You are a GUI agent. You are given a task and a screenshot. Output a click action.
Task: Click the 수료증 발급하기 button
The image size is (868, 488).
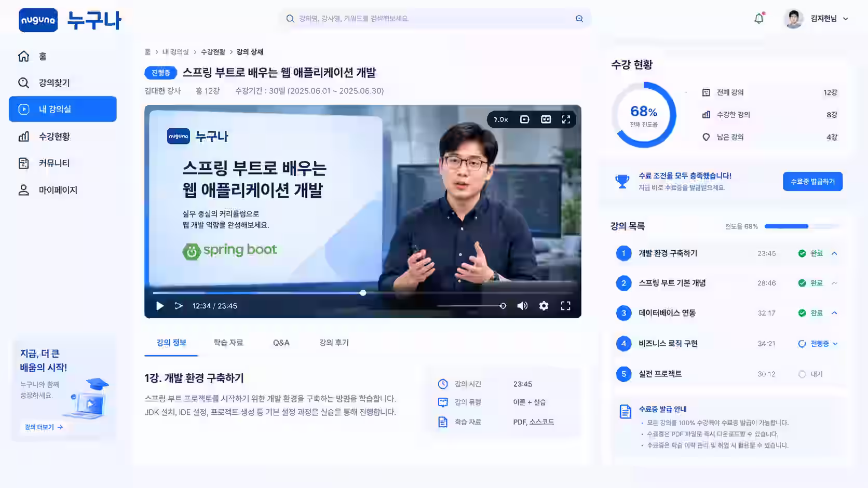coord(812,181)
